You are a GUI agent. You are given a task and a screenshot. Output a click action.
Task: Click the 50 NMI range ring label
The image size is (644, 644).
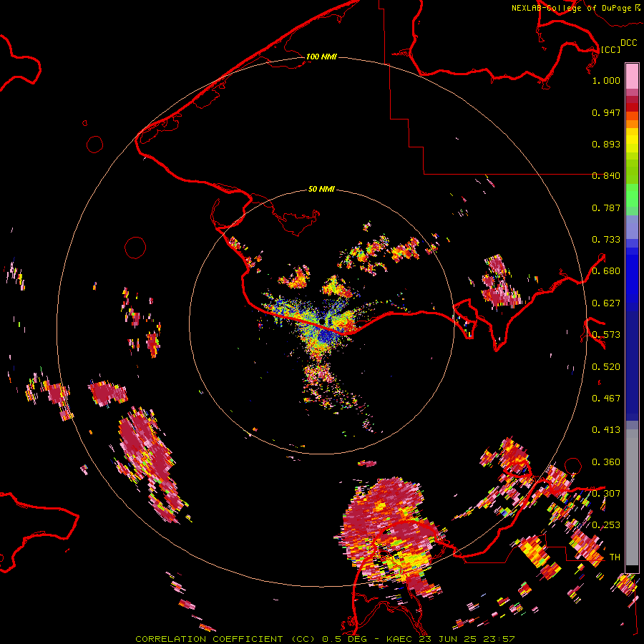(321, 189)
